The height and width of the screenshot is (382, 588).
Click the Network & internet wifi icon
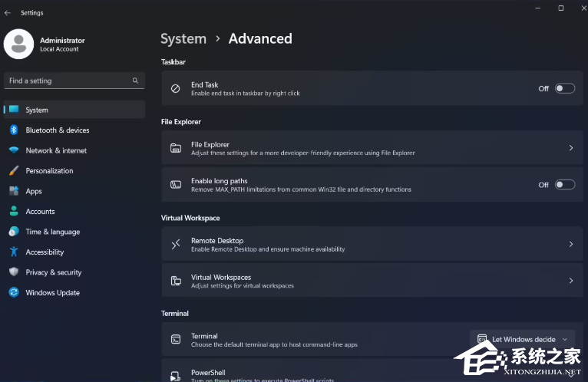click(14, 150)
